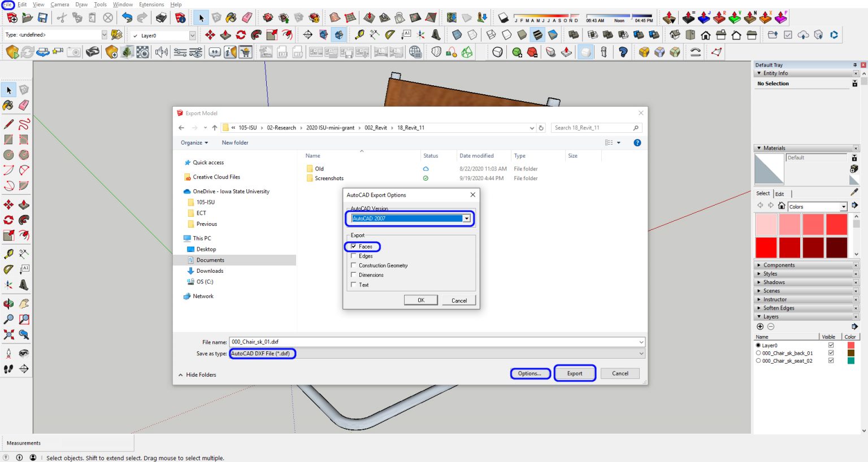The image size is (868, 462).
Task: Select the Zoom magnifier tool
Action: (x=8, y=319)
